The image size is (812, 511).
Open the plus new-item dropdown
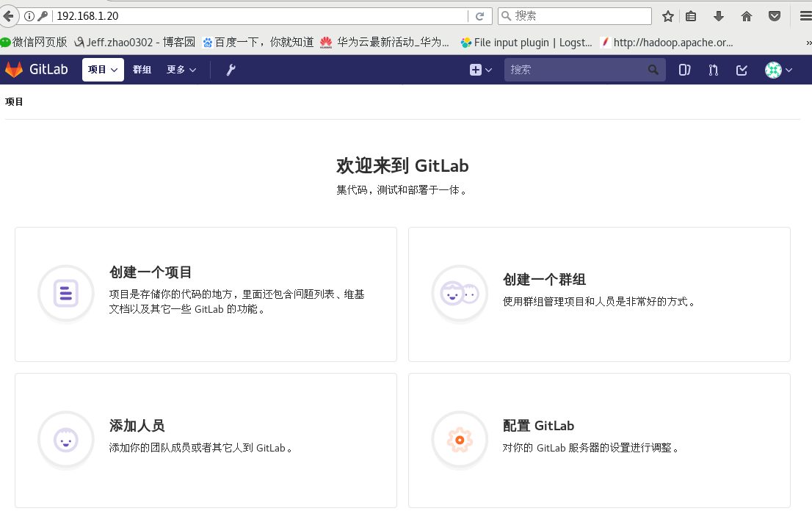(481, 69)
